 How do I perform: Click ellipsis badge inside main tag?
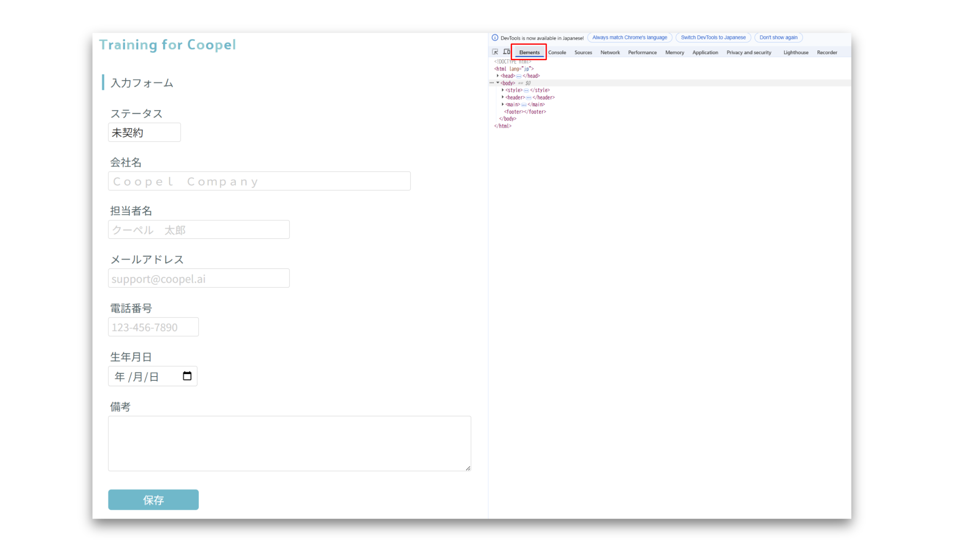point(523,105)
